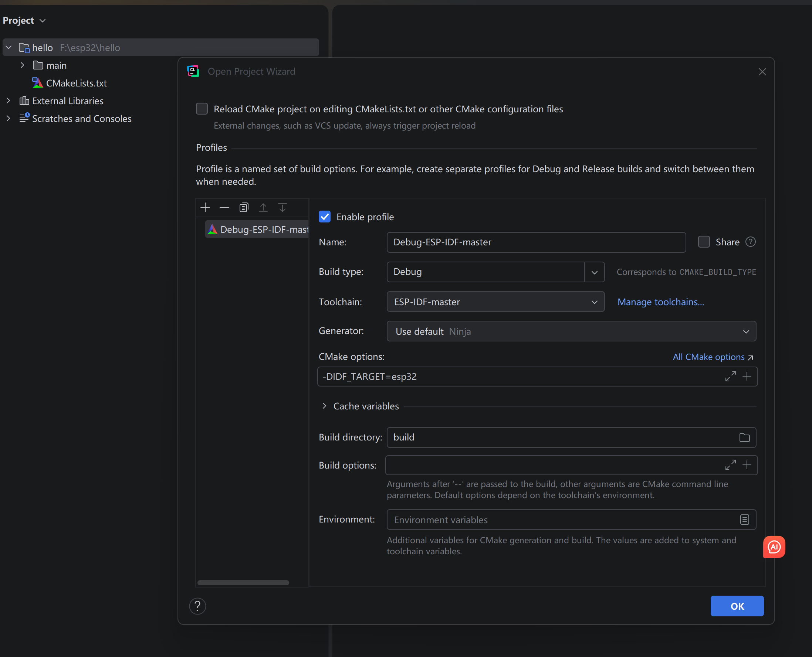The width and height of the screenshot is (812, 657).
Task: Click the Profiles section heading
Action: pyautogui.click(x=212, y=147)
